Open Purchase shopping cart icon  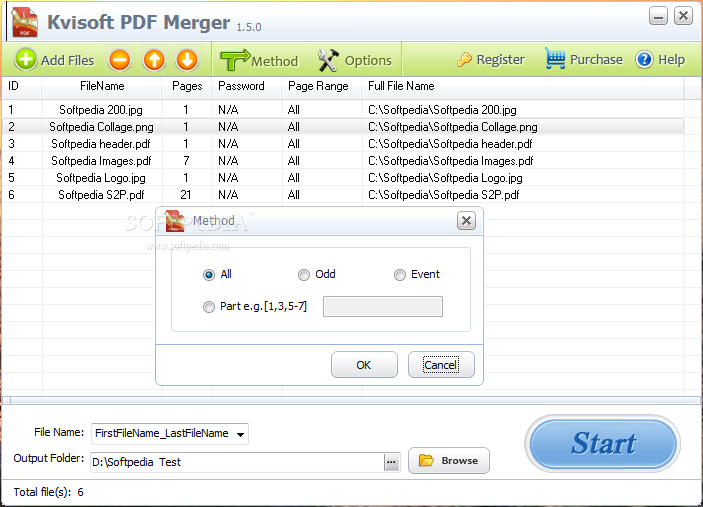555,59
